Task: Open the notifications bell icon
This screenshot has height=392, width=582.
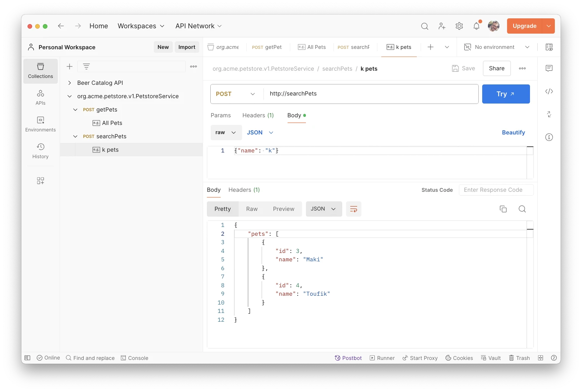Action: [476, 26]
